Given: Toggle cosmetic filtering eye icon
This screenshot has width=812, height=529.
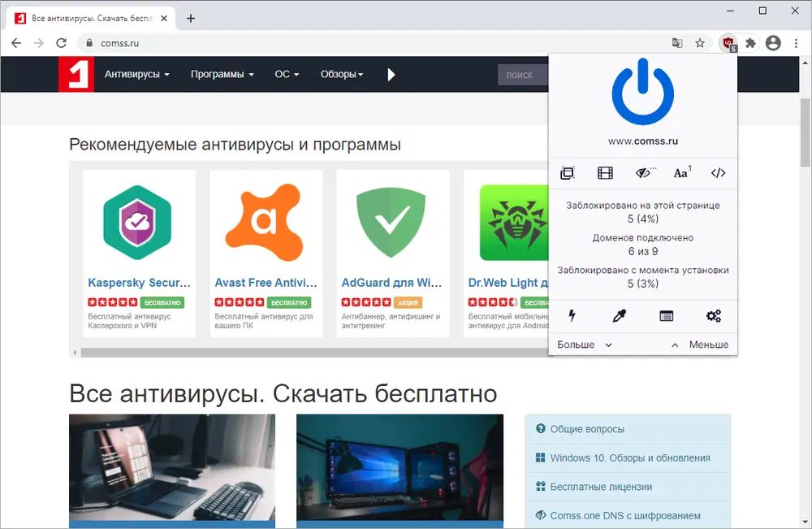Looking at the screenshot, I should [x=645, y=172].
